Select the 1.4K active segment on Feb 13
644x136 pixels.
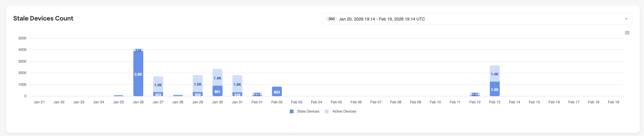[494, 74]
